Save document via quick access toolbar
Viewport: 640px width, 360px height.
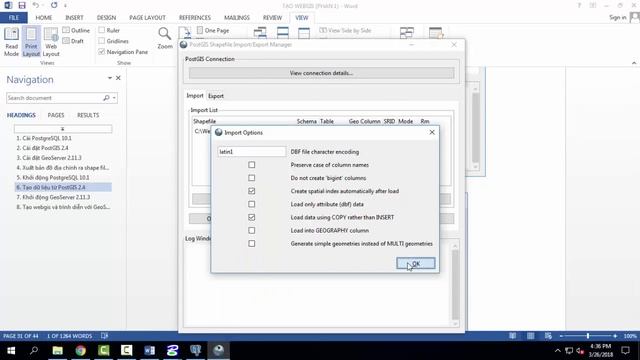click(x=22, y=5)
